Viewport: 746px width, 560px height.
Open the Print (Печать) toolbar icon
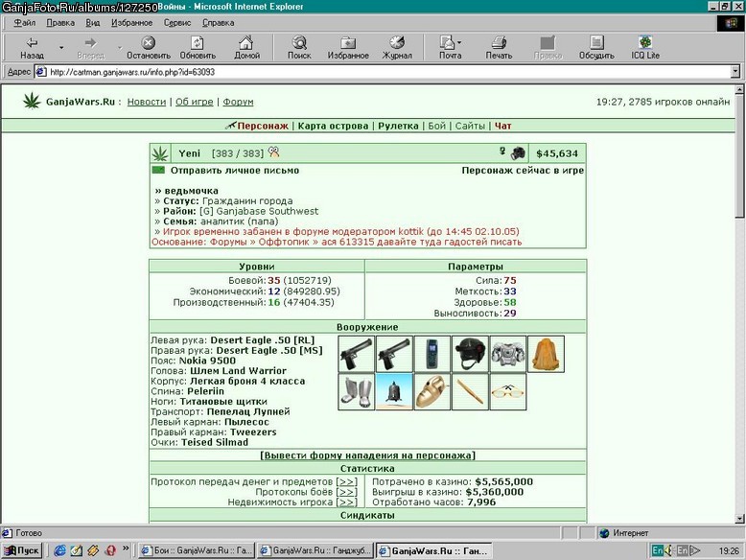[499, 47]
